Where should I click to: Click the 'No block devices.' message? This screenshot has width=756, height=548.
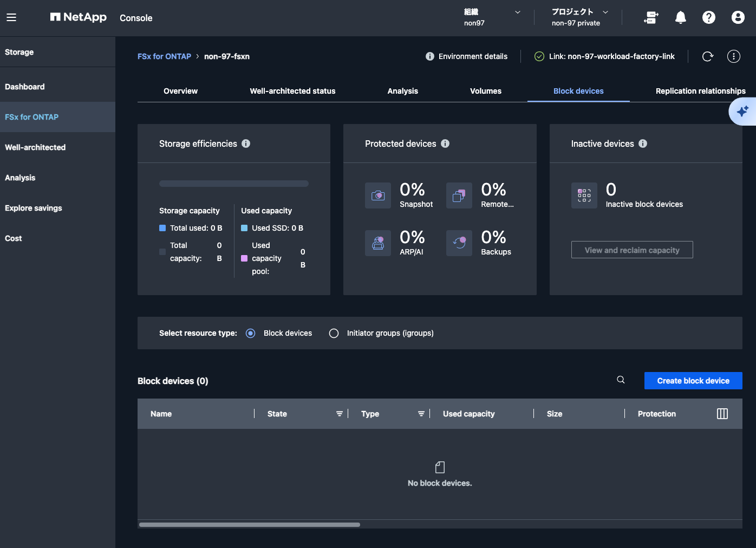[440, 483]
